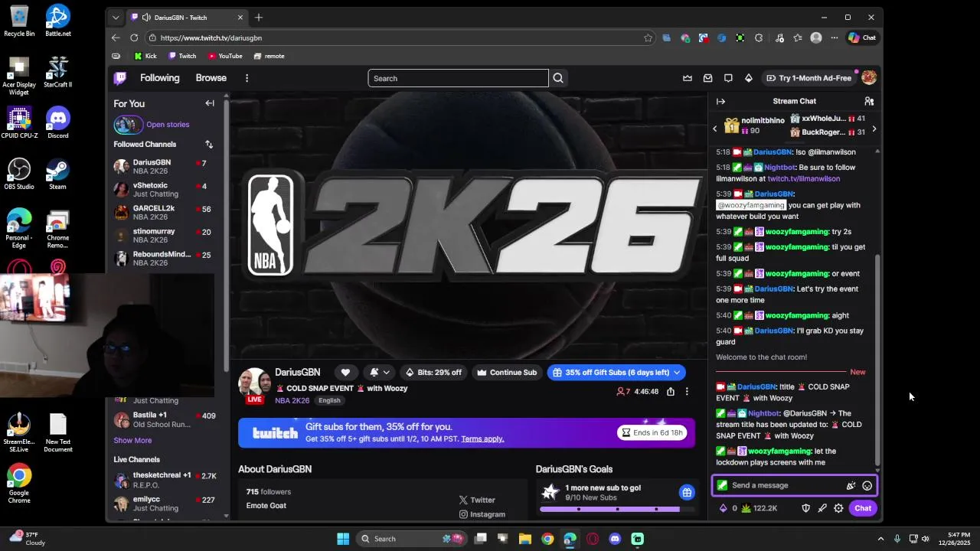Click NBA 2K26 category link under stream title

point(292,401)
